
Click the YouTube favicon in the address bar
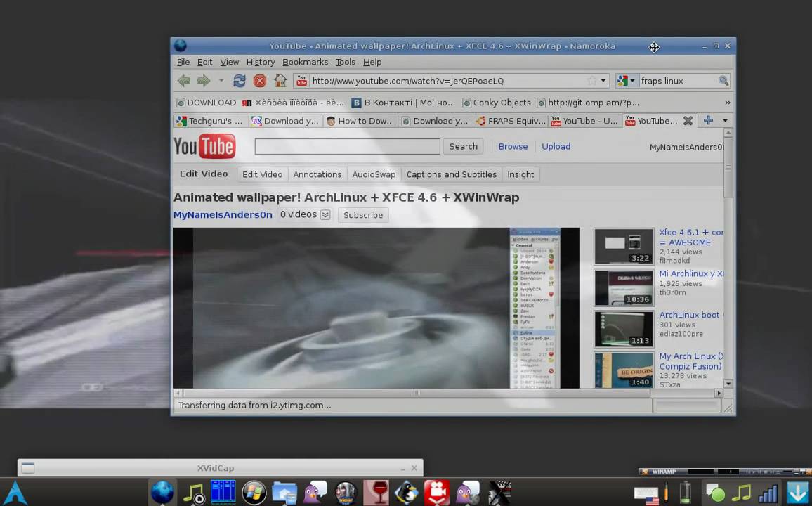click(x=302, y=81)
